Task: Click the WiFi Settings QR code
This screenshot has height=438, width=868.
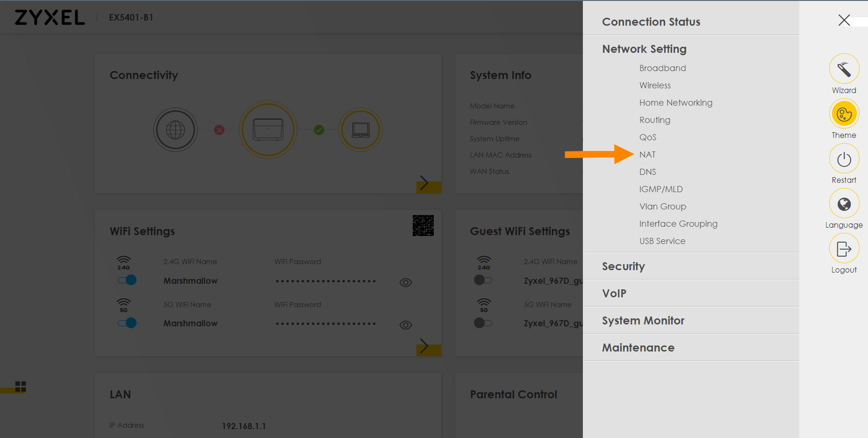Action: click(423, 225)
